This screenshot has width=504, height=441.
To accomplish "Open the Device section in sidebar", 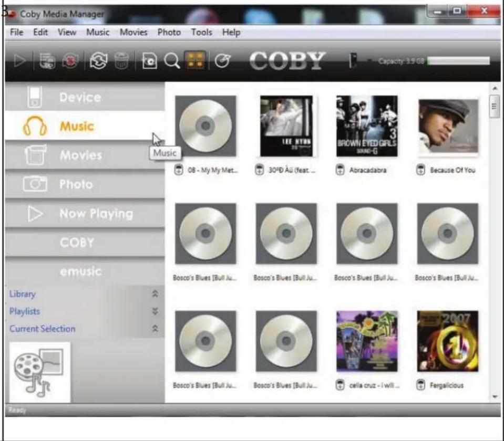I will (85, 97).
